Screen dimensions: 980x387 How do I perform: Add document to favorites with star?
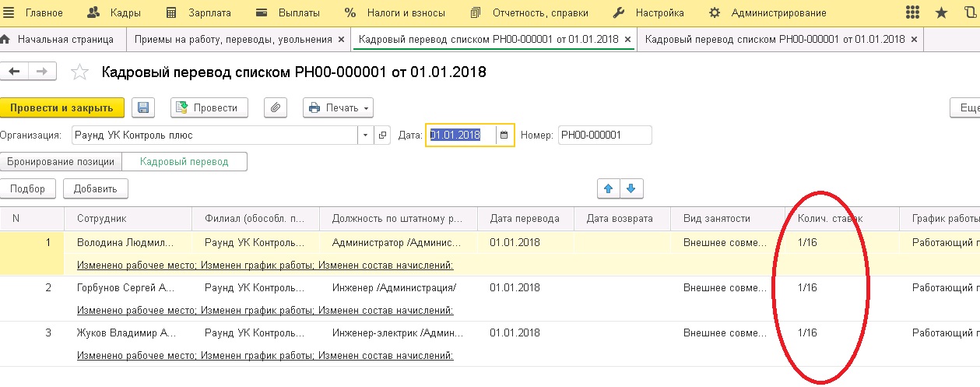coord(79,72)
